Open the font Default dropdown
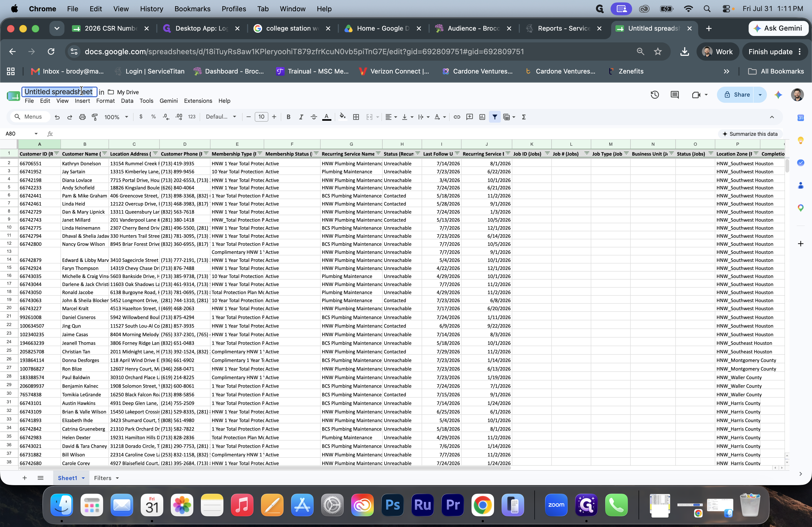 221,117
